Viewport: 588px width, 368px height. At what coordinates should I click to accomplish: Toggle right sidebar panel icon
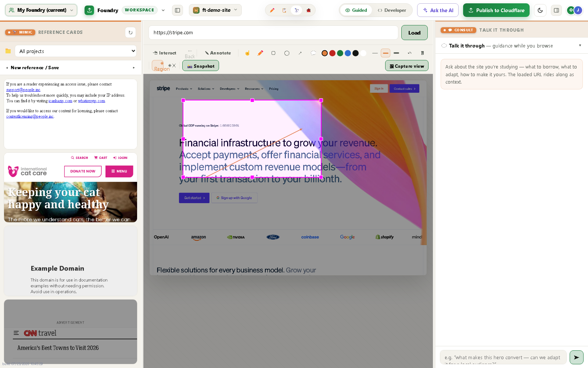556,10
